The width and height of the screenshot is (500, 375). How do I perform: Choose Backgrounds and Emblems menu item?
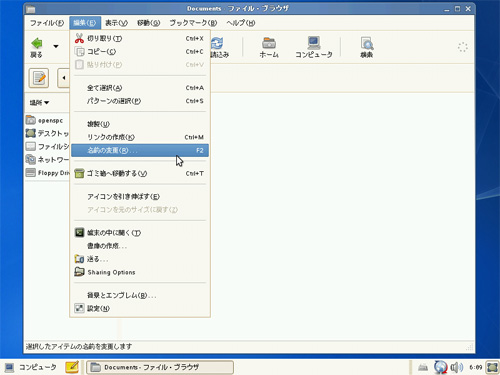pos(140,295)
